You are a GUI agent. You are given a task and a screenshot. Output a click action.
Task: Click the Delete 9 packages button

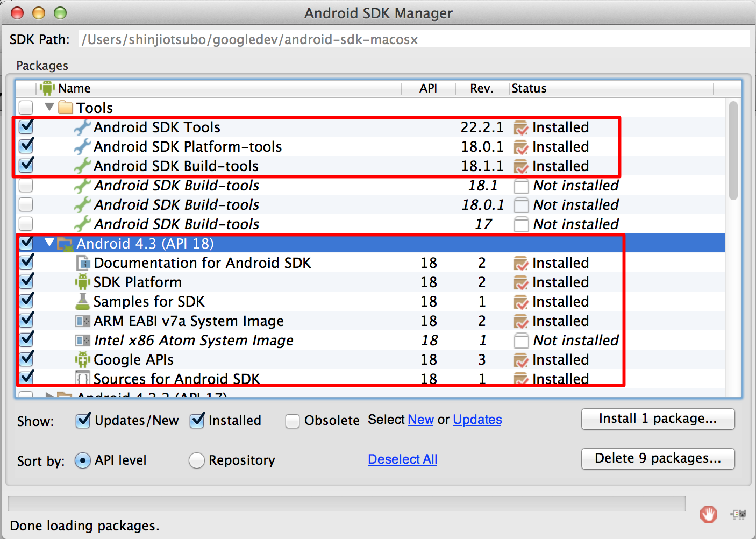658,459
